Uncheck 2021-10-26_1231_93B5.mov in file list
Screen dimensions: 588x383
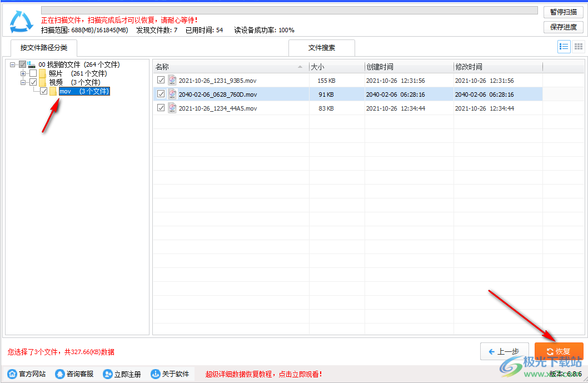(161, 80)
